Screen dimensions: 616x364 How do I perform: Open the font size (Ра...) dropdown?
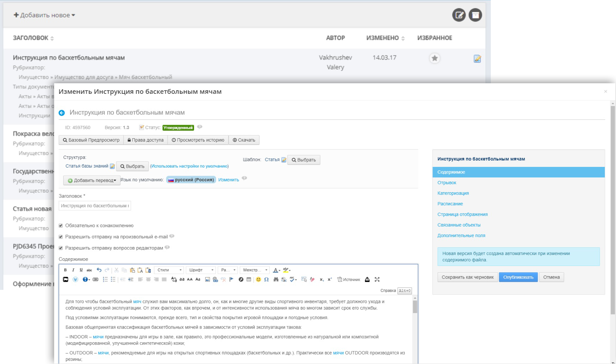click(x=228, y=270)
